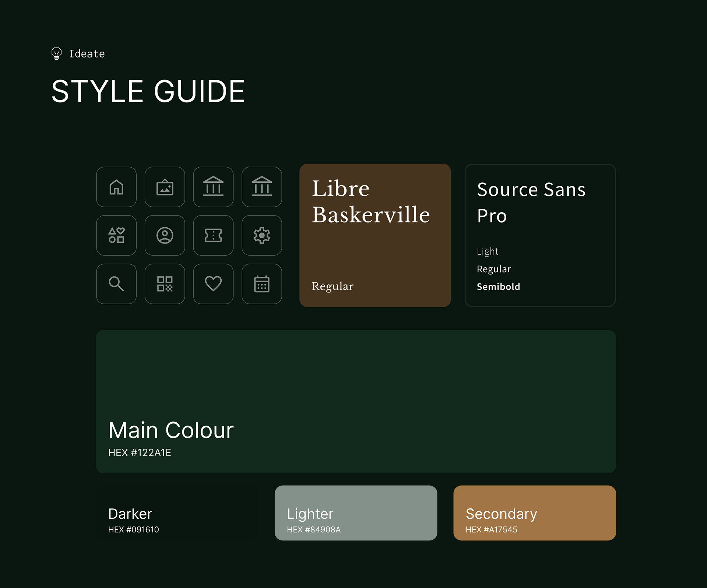707x588 pixels.
Task: Select the Source Sans Pro heading
Action: [531, 202]
